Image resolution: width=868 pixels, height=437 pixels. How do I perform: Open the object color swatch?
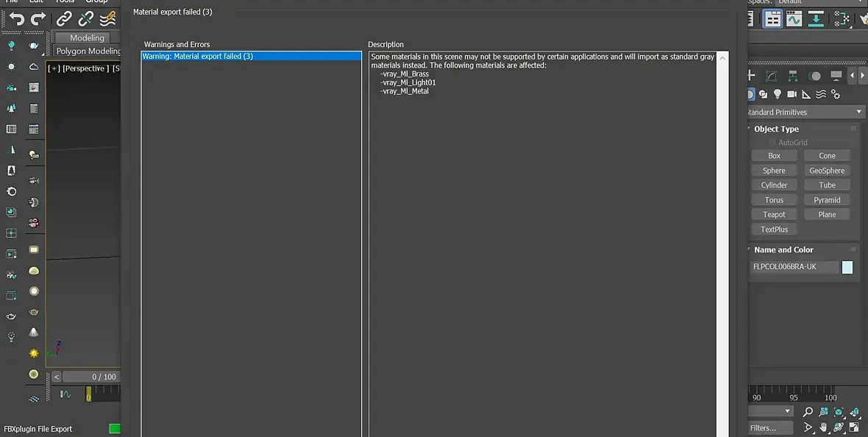coord(847,267)
